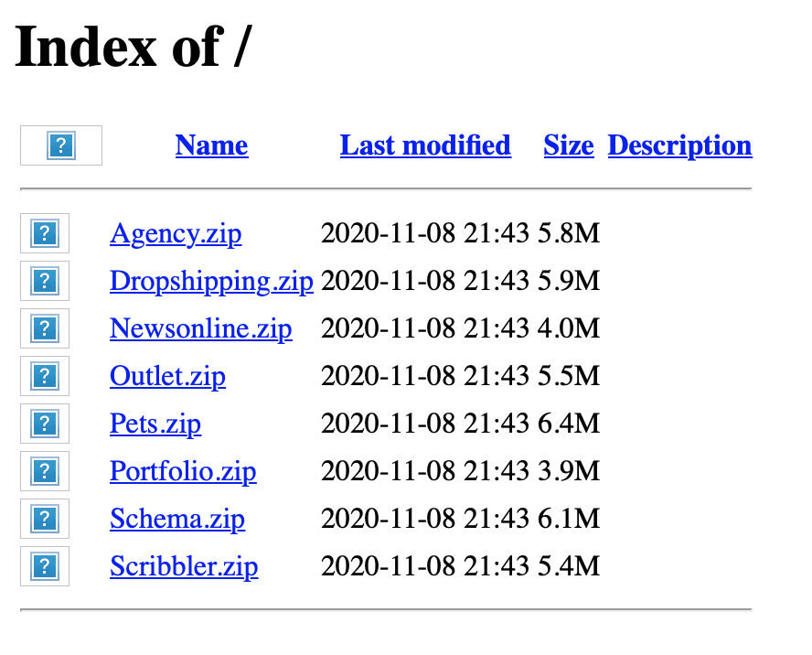The image size is (812, 655).
Task: Click the file icon beside Pets.zip
Action: [x=45, y=424]
